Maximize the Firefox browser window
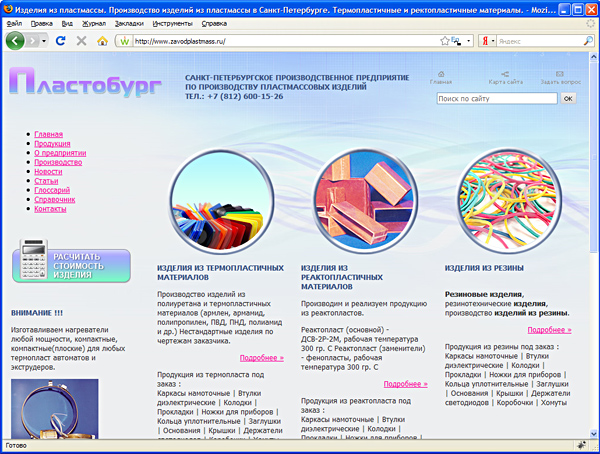Image resolution: width=600 pixels, height=454 pixels. click(x=578, y=10)
